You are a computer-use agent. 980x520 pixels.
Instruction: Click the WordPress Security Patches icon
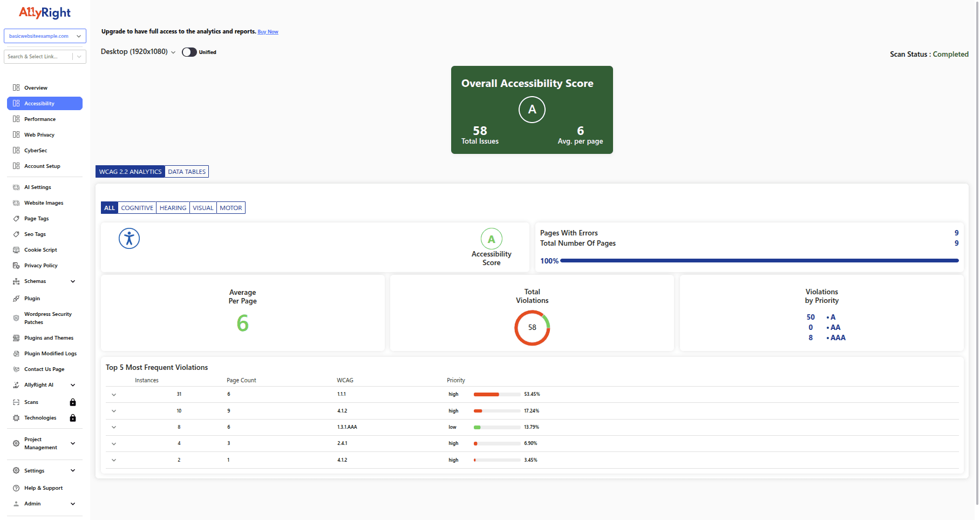[16, 318]
